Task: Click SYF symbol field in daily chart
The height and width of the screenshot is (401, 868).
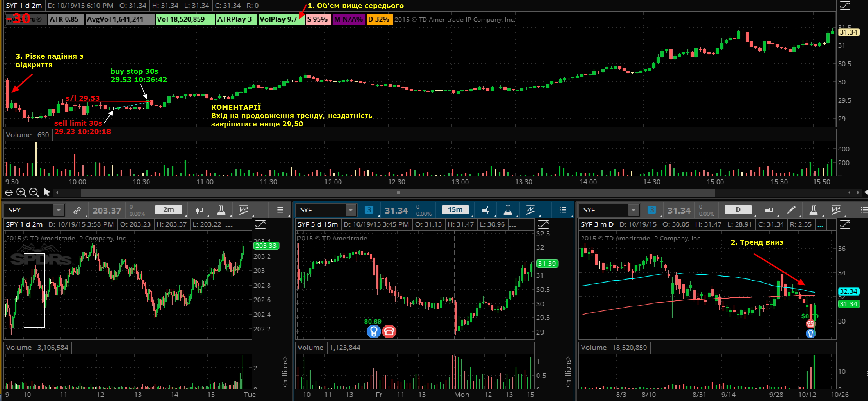Action: (604, 210)
